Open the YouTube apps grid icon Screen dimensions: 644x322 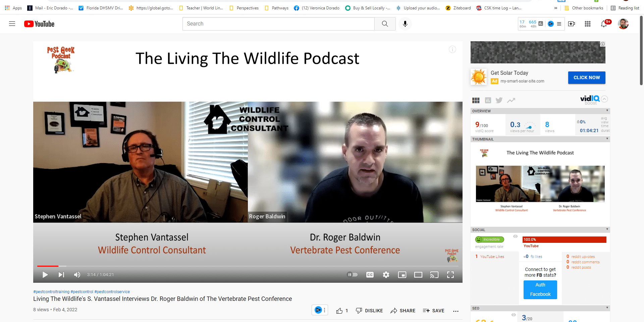pos(587,24)
